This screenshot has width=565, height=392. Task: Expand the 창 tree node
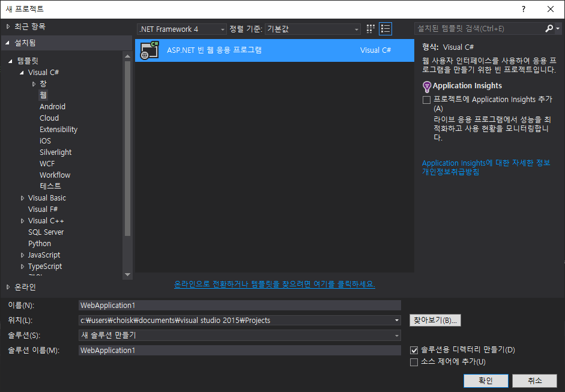click(34, 84)
